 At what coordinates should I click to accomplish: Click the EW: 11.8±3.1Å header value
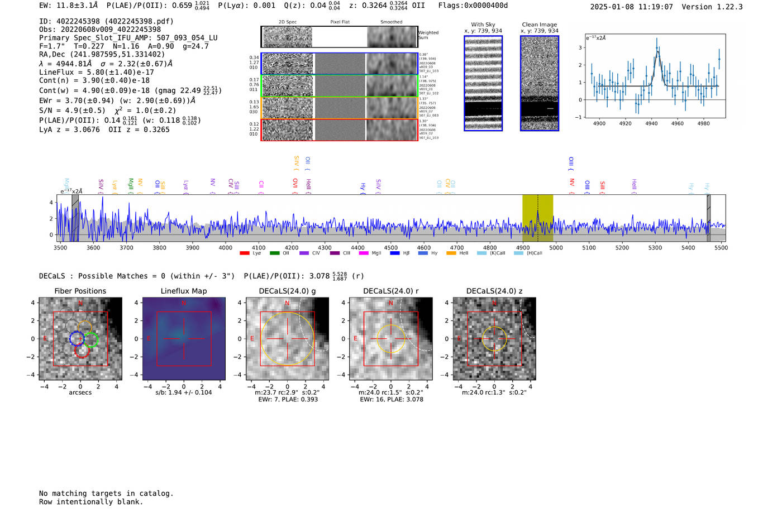click(x=69, y=6)
